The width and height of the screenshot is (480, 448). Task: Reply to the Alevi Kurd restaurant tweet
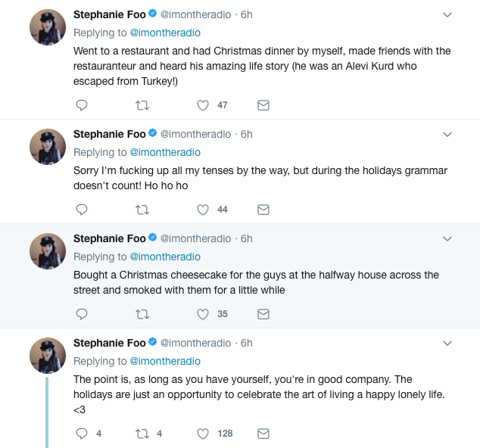click(x=82, y=105)
